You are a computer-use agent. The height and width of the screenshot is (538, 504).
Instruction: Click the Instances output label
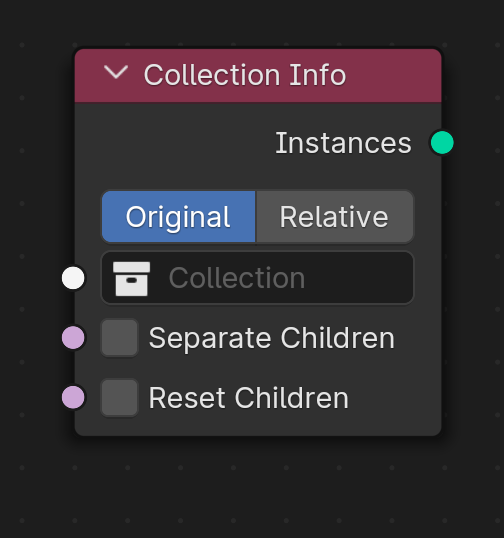coord(343,143)
